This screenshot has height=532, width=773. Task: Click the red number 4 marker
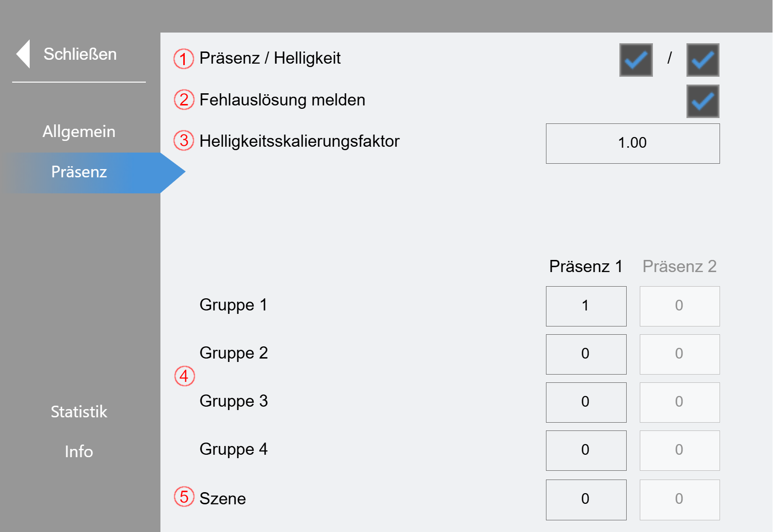tap(184, 376)
